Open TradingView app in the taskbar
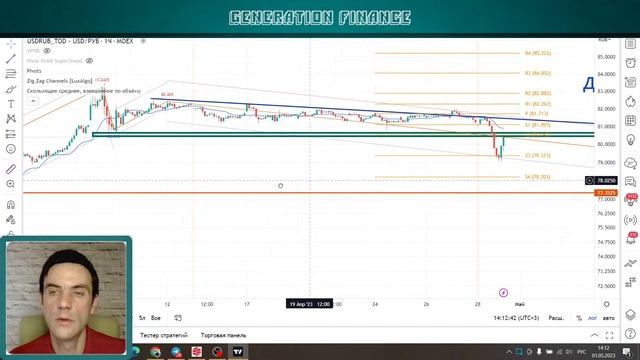Screen dimensions: 640x360 (x=238, y=351)
